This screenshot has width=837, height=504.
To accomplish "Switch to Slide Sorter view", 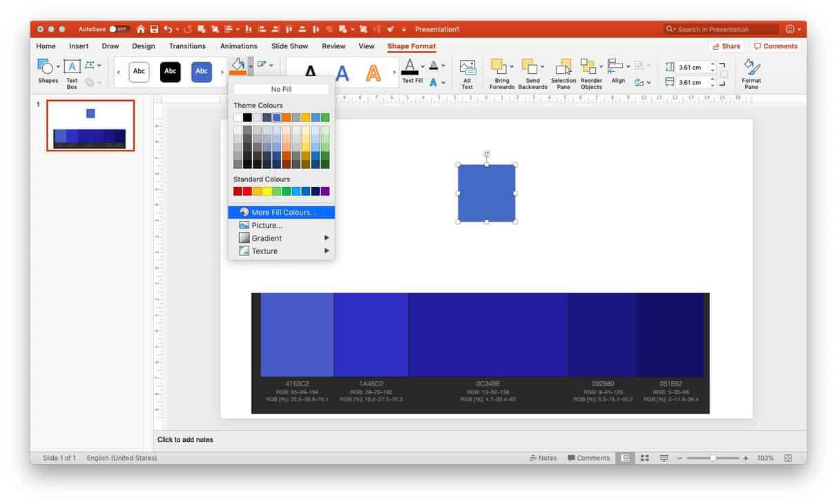I will coord(644,458).
